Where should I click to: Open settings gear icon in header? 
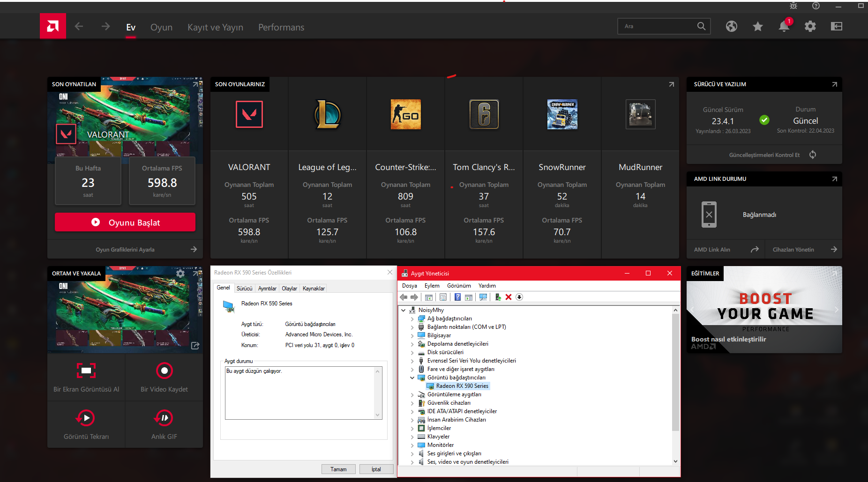click(x=810, y=27)
